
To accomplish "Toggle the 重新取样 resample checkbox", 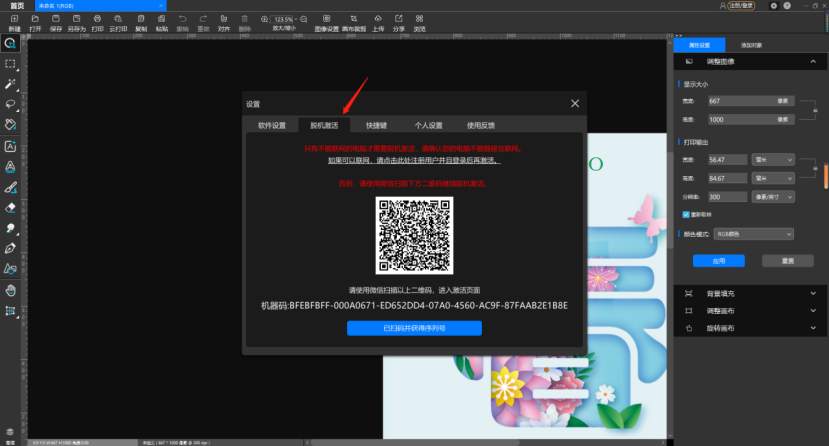I will [686, 215].
